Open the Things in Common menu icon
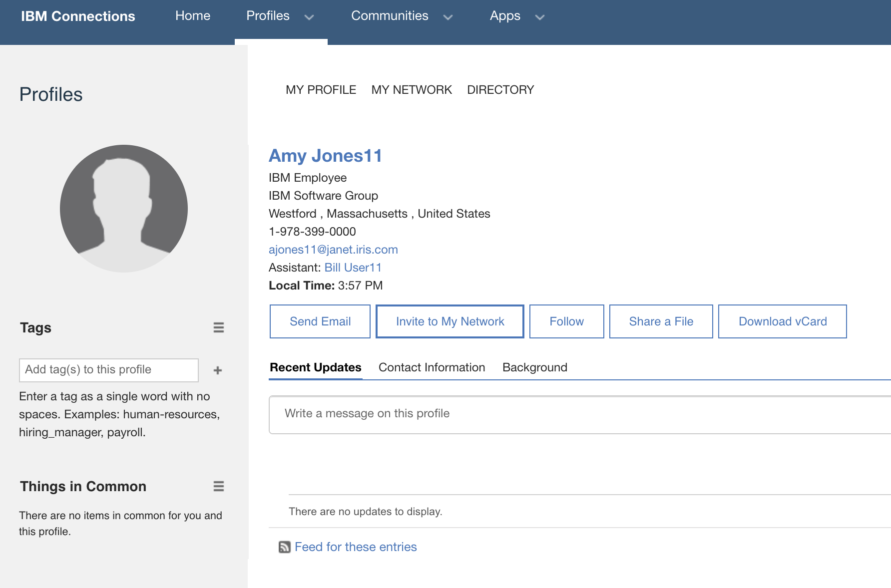891x588 pixels. [x=218, y=486]
